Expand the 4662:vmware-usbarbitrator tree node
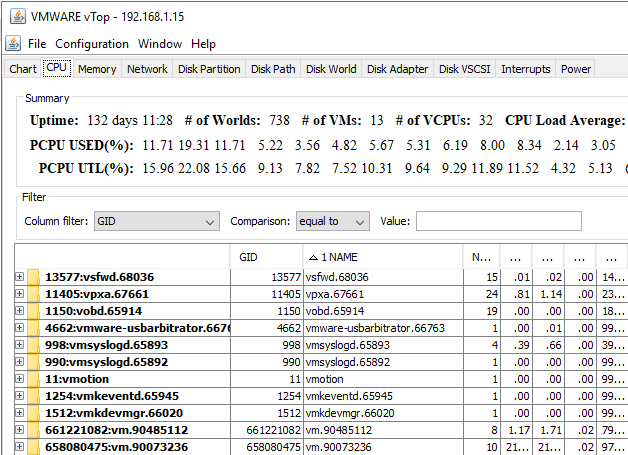Screen dimensions: 628x455 [x=19, y=327]
